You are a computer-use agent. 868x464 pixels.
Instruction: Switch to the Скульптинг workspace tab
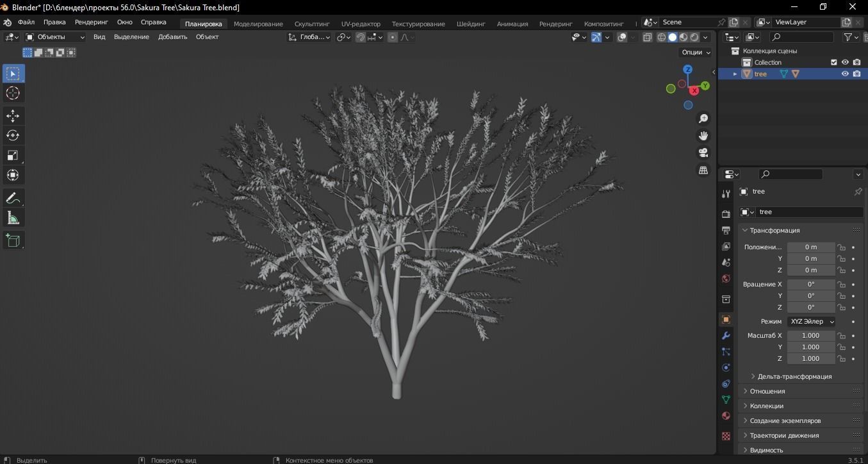pos(312,24)
